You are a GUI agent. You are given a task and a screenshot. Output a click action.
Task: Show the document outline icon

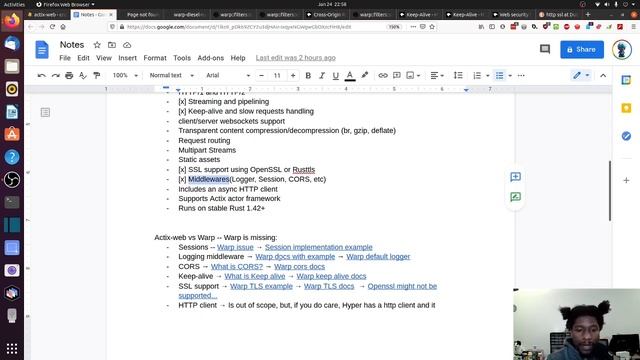45,112
